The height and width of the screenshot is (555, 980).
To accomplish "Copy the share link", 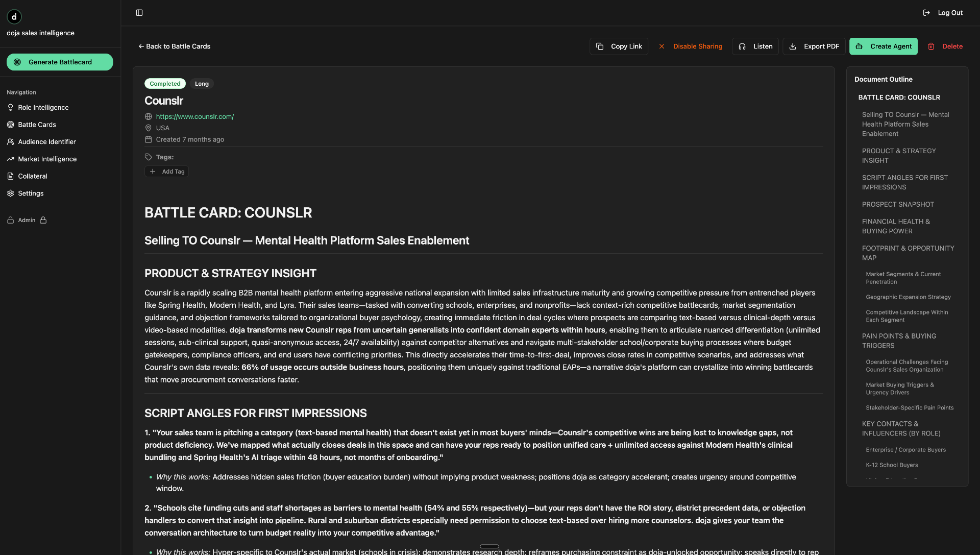I will (619, 46).
